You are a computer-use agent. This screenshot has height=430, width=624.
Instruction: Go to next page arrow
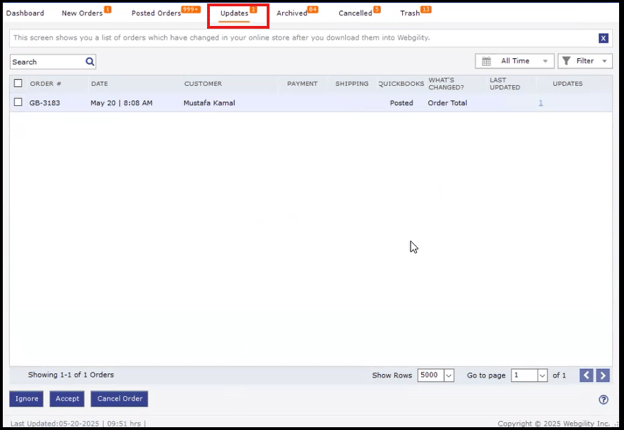click(x=602, y=375)
